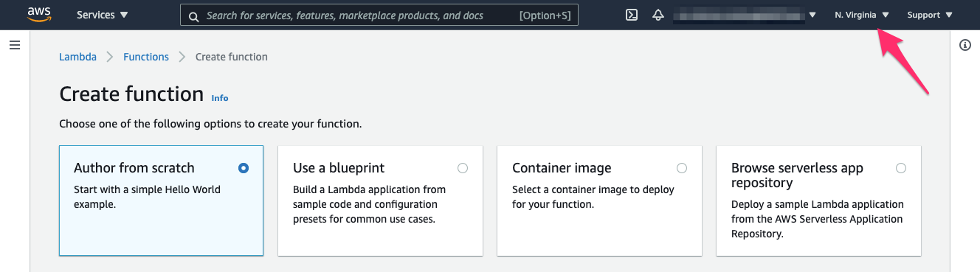Focus the services search input field
The width and height of the screenshot is (980, 272).
point(379,15)
